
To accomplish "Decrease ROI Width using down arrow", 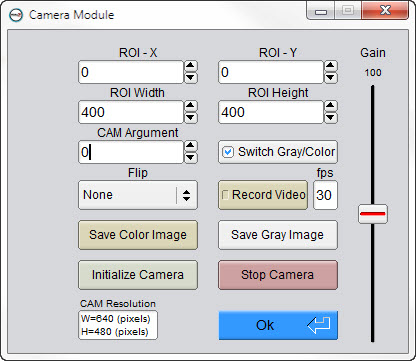I will [190, 117].
